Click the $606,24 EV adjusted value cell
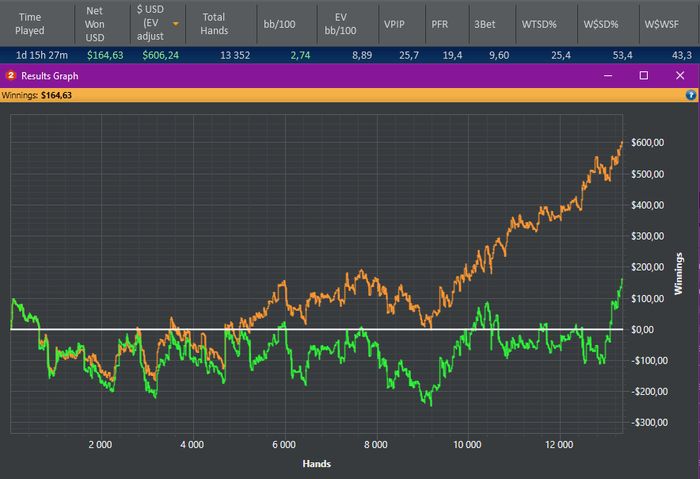700x479 pixels. pyautogui.click(x=162, y=55)
